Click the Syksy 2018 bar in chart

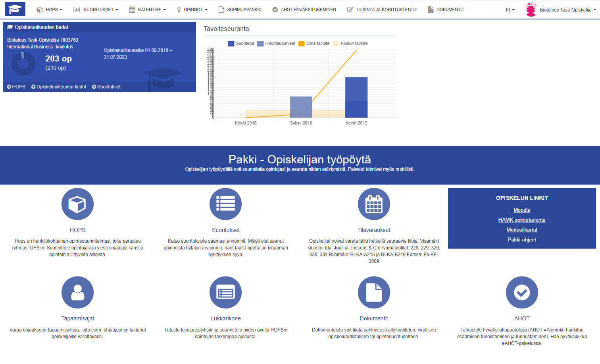[x=301, y=107]
